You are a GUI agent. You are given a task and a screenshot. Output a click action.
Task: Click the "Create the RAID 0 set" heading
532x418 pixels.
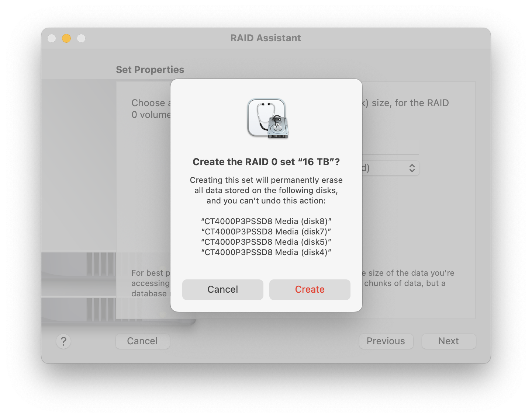point(266,162)
